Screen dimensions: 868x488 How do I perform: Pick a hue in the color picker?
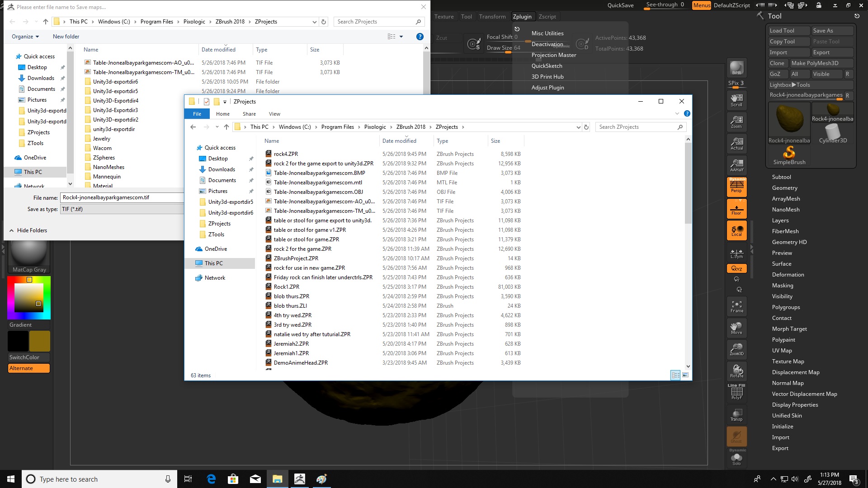tap(29, 298)
